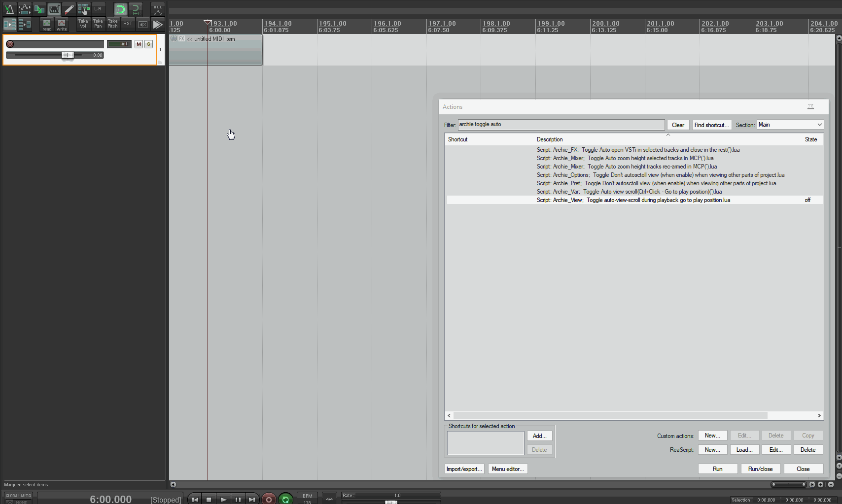Select Archie_View toggle auto-view-scroll script

click(x=635, y=200)
